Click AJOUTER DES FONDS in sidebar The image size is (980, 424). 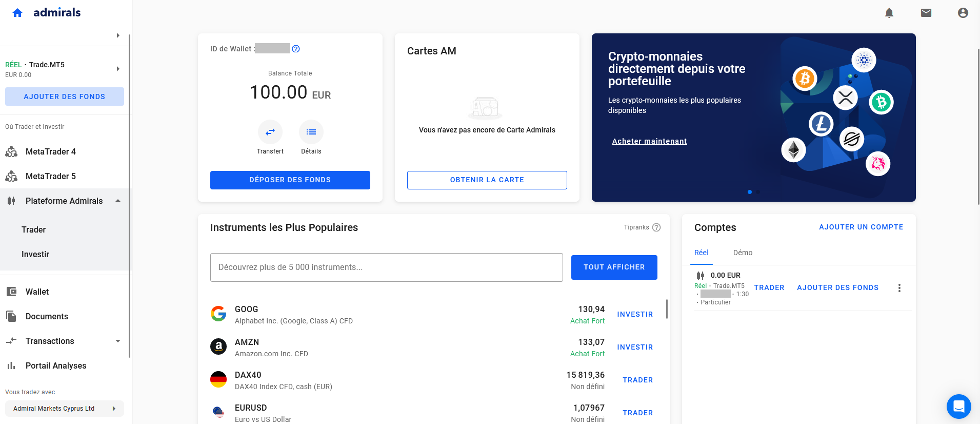[x=65, y=97]
